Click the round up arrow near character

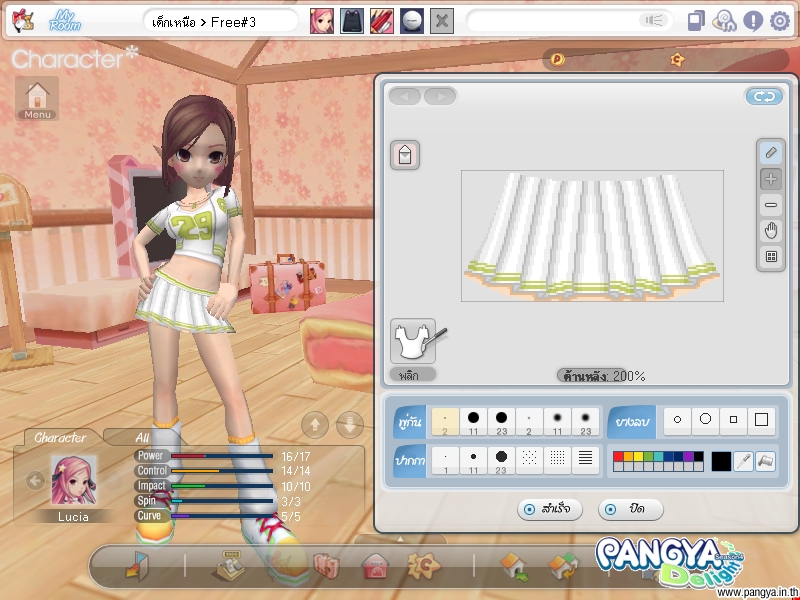pos(315,424)
